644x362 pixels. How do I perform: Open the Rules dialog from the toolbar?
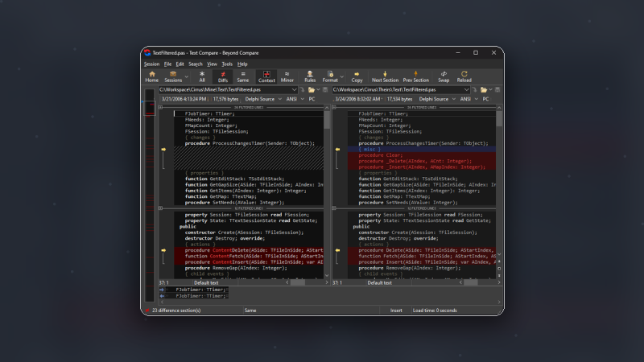point(310,76)
